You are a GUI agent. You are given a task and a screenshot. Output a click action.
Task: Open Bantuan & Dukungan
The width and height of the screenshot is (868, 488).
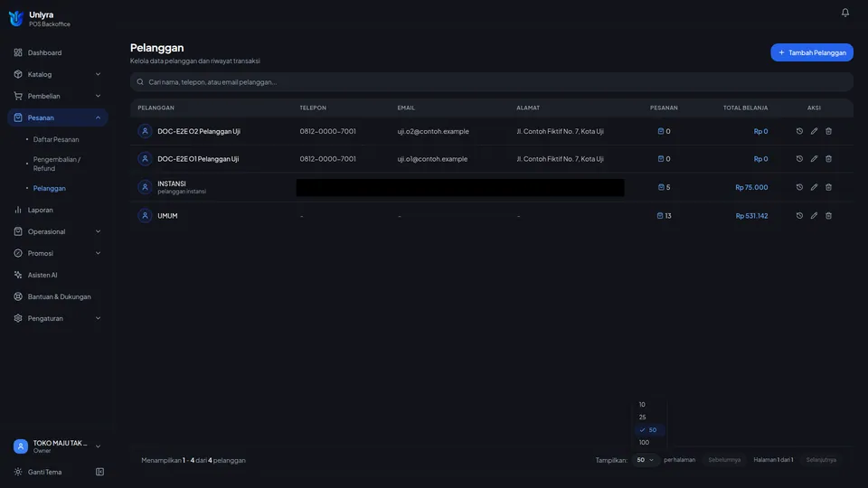(x=58, y=296)
